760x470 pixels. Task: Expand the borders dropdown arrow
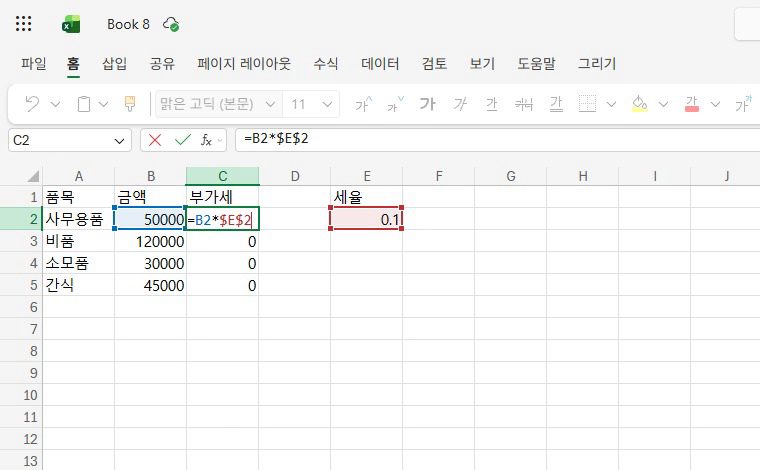pos(611,104)
